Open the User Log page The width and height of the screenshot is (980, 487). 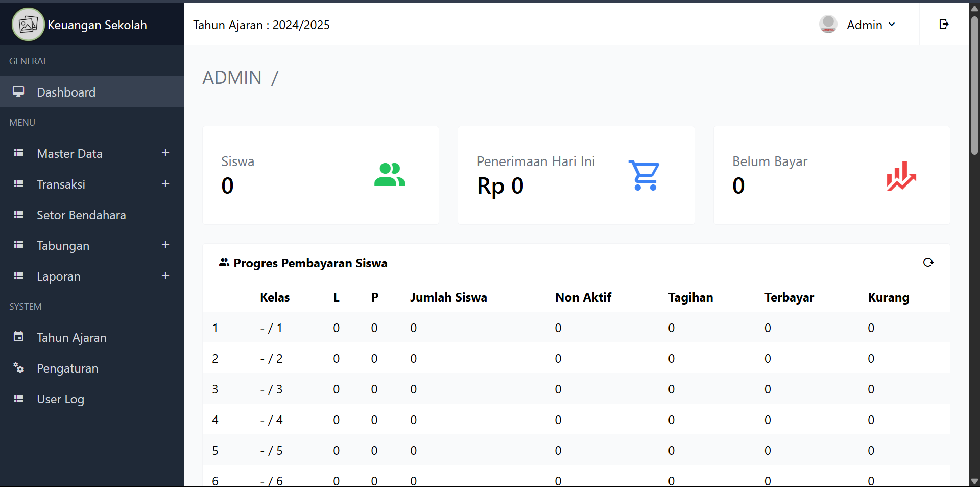60,399
